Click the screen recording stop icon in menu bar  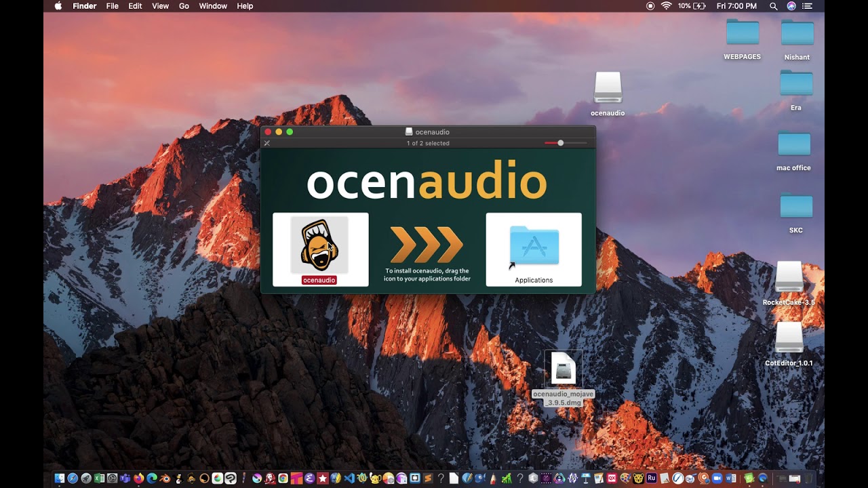coord(650,6)
